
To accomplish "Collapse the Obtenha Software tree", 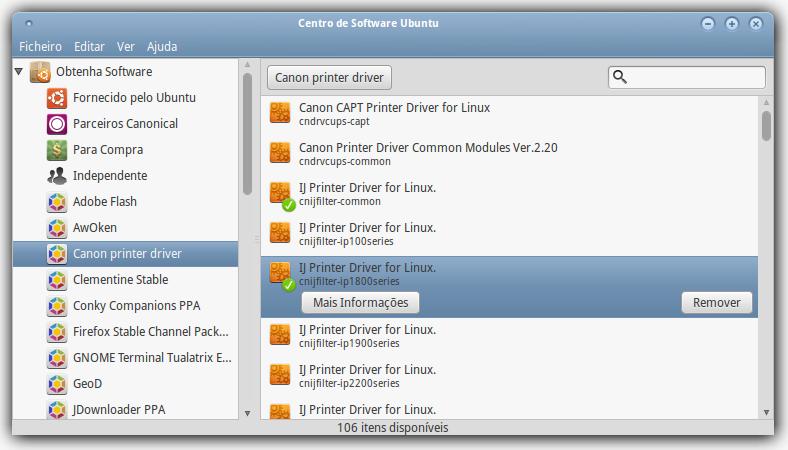I will 19,71.
